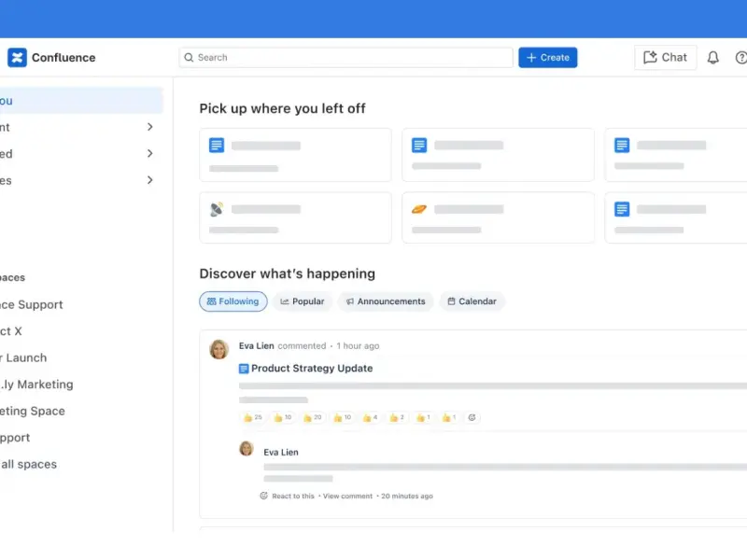Expand the second sidebar chevron
Screen dimensions: 747x560
tap(150, 154)
